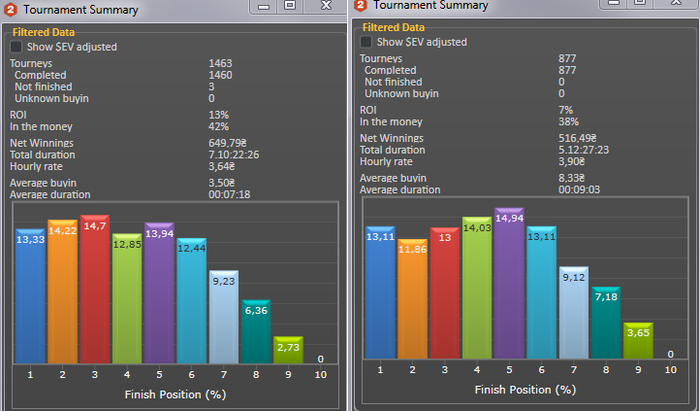Select Hourly rate 3,90 in right window
This screenshot has width=700, height=411.
click(x=571, y=162)
